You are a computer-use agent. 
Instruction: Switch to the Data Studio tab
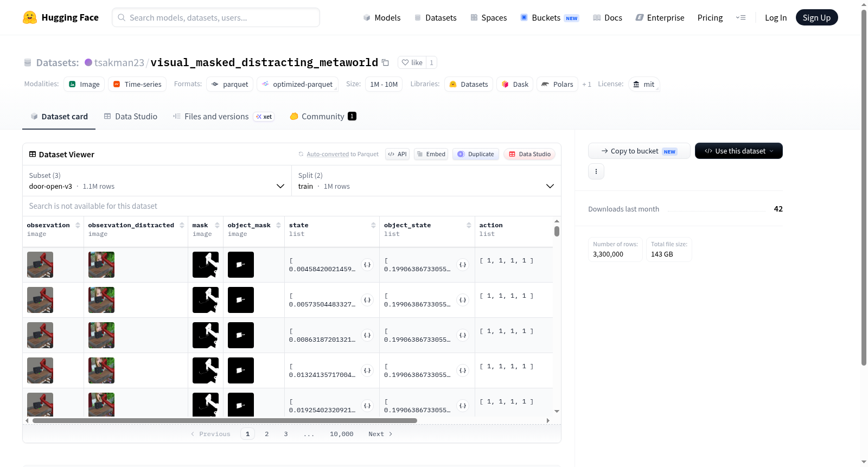(130, 117)
